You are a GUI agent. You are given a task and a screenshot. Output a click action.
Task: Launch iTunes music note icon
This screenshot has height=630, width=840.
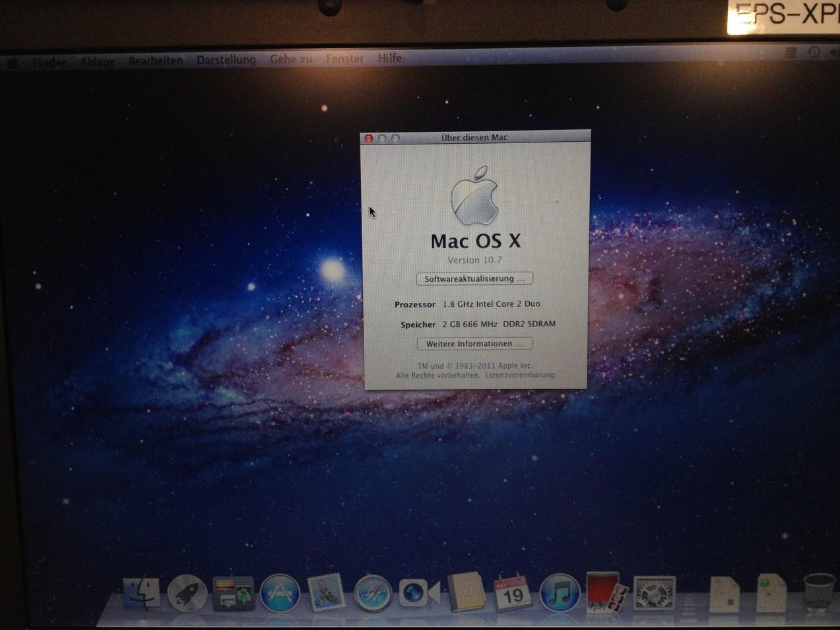[560, 593]
